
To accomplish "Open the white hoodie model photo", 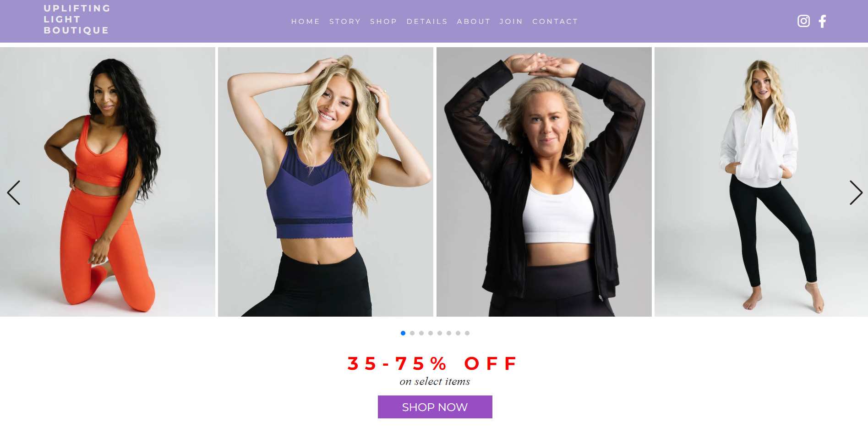I will pos(761,182).
